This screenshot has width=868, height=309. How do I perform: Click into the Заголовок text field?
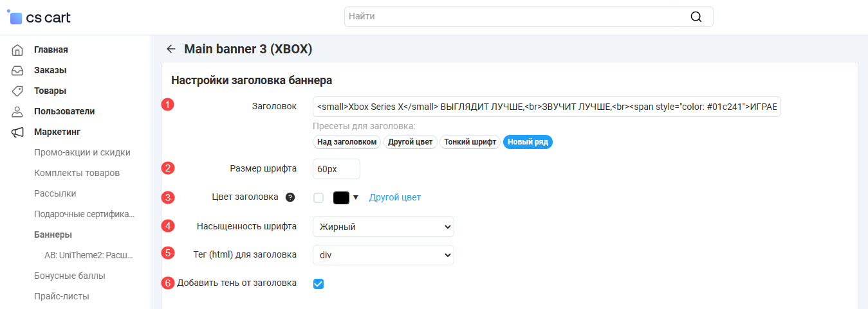point(547,107)
